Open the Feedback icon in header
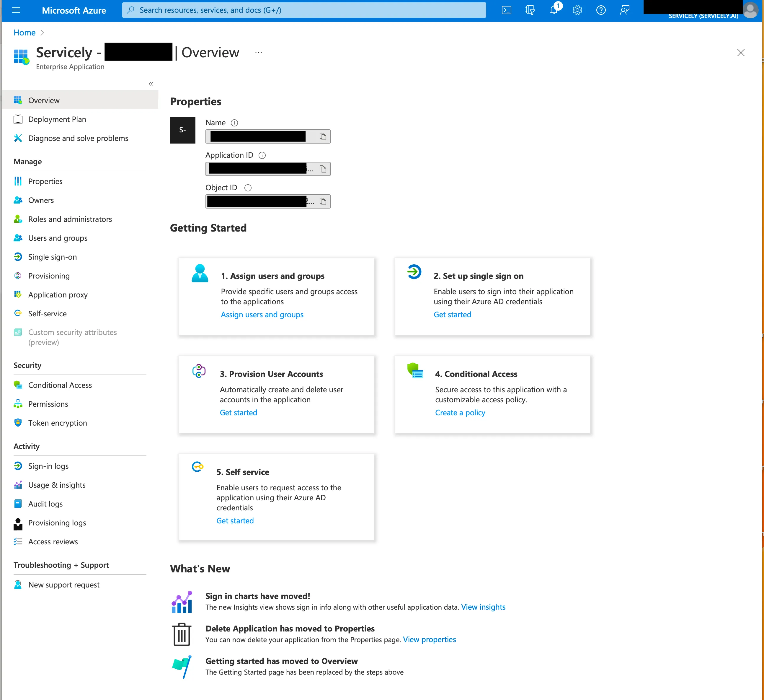The image size is (764, 700). [x=625, y=10]
